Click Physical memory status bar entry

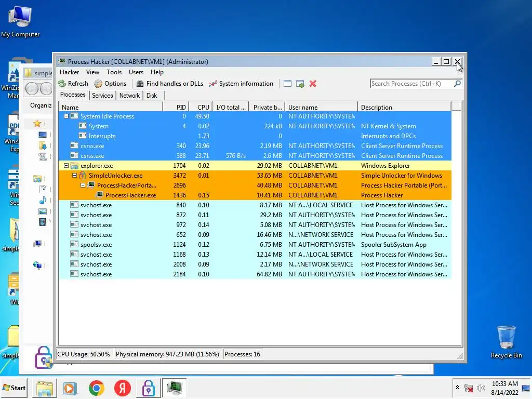(x=167, y=354)
